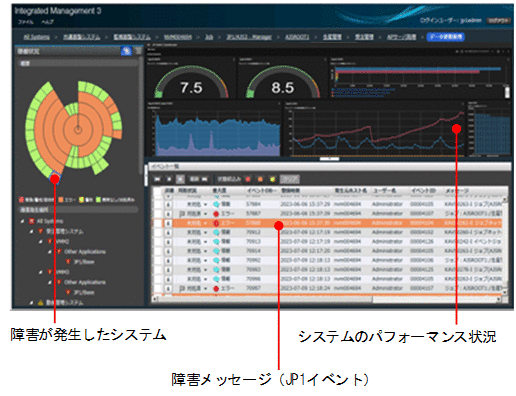516x396 pixels.
Task: Click the last-page icon in event toolbar
Action: tap(205, 179)
